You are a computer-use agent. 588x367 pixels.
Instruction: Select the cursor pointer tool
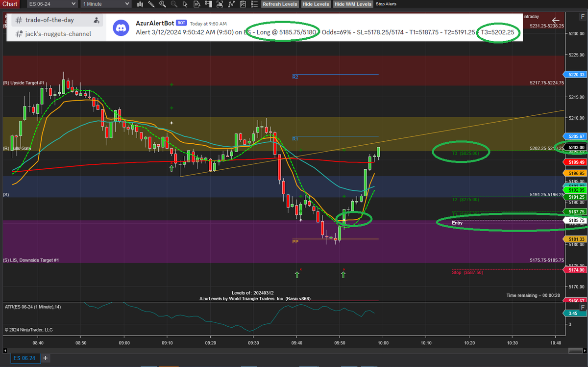(185, 4)
